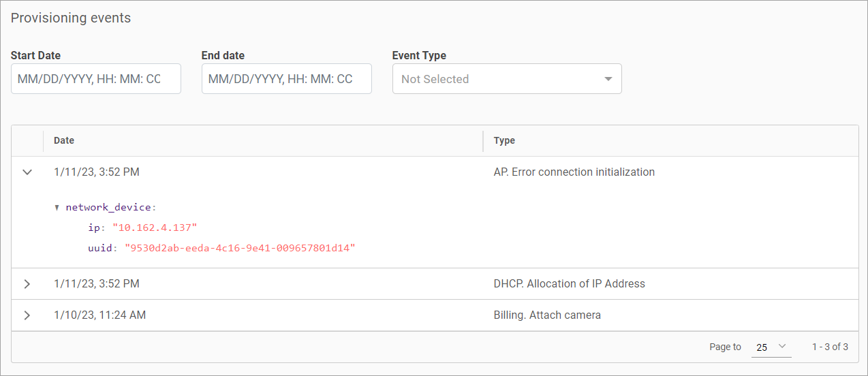The image size is (868, 376).
Task: Click 'AP. Error connection initialization' event type
Action: (x=574, y=172)
